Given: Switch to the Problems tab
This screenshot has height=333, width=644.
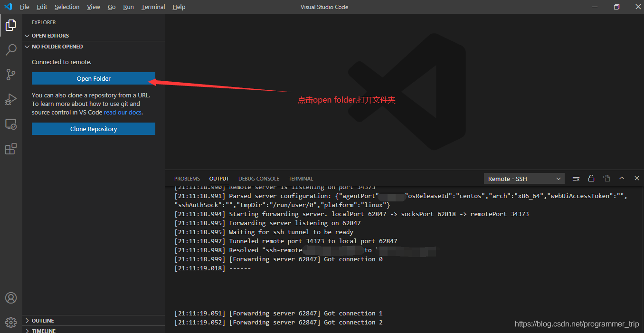Looking at the screenshot, I should [x=187, y=179].
